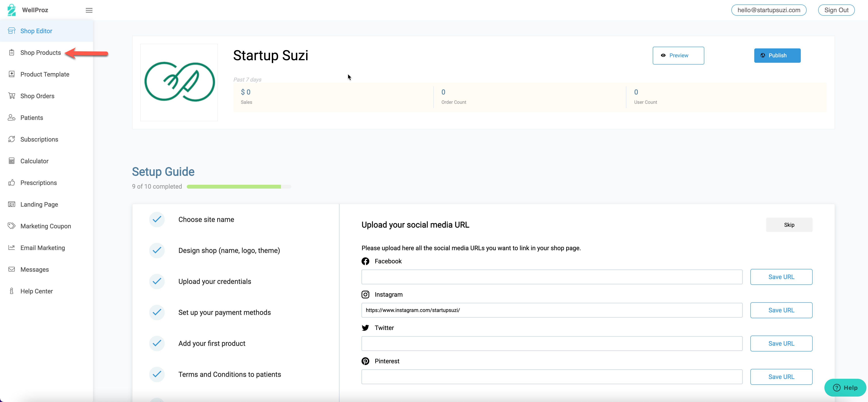This screenshot has height=402, width=868.
Task: Click the checkmark beside Choose site name
Action: [157, 220]
